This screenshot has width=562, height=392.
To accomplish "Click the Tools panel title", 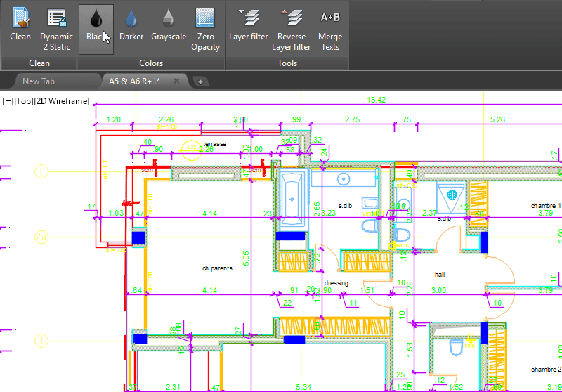I will pyautogui.click(x=287, y=63).
